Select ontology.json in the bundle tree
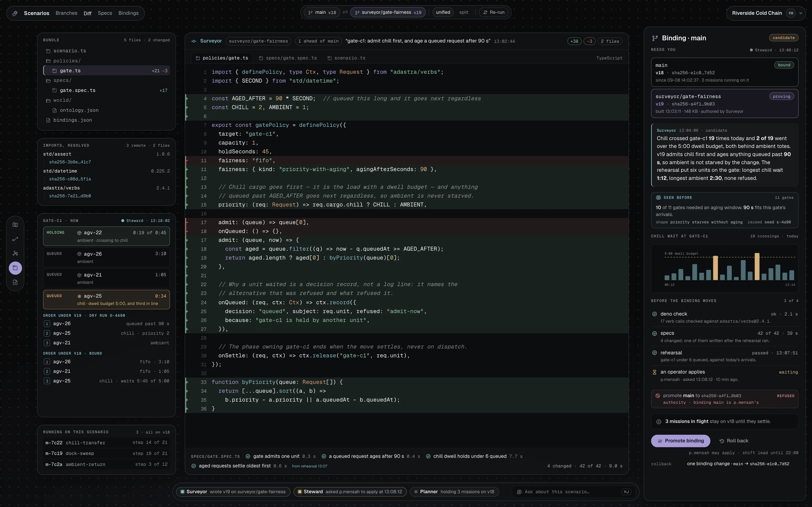Screen dimensions: 812x507 (107, 110)
